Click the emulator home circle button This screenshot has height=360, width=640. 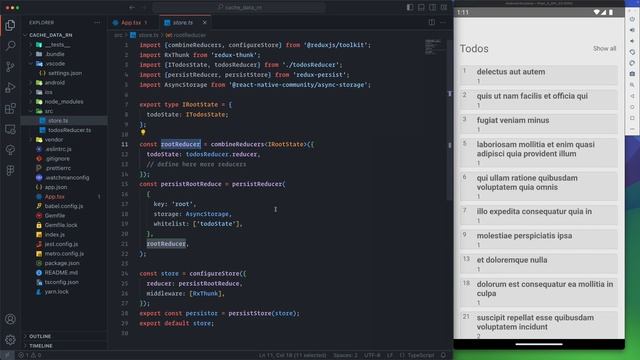tap(632, 107)
